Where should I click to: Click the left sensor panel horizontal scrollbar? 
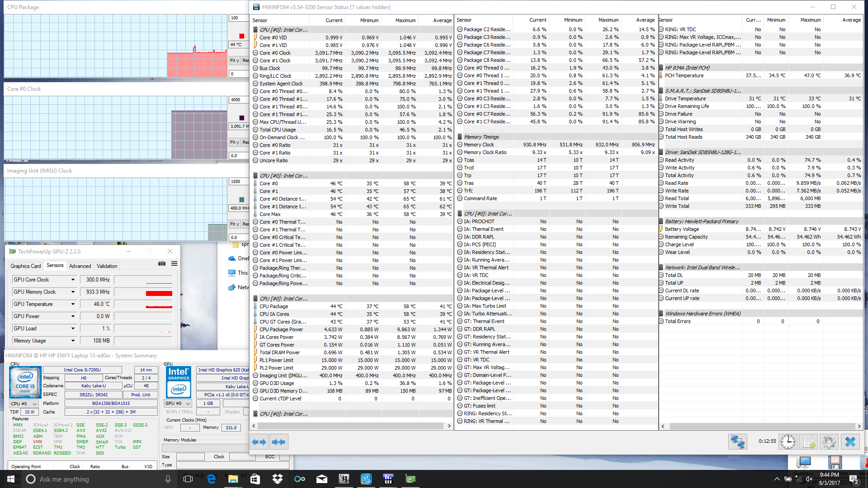tap(351, 426)
